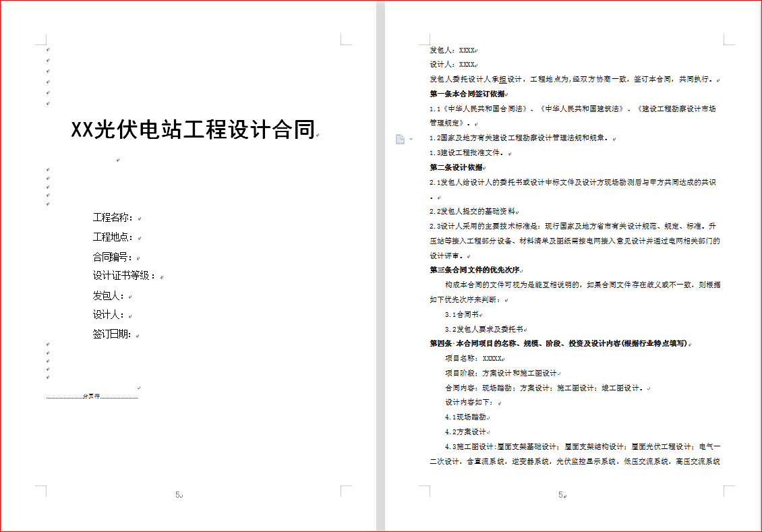
Task: Click the line 4.1现场踏勘
Action: coord(465,417)
